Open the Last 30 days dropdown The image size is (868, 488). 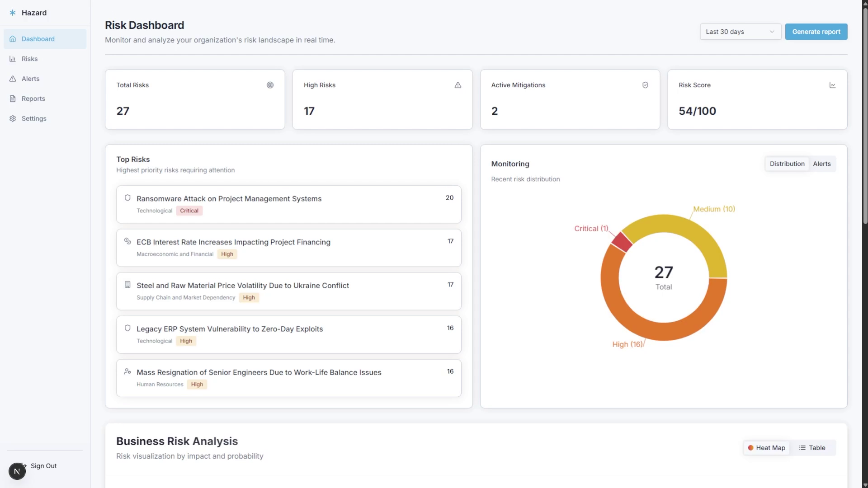pos(740,32)
